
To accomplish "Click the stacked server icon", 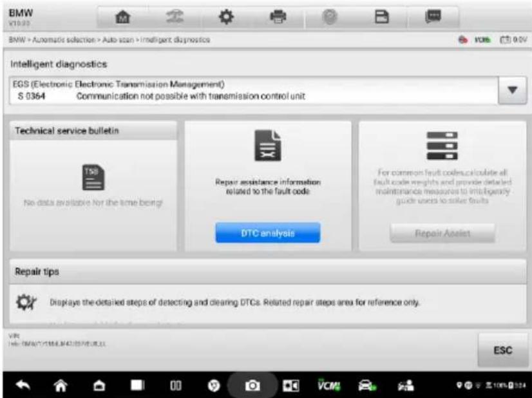I will click(442, 146).
